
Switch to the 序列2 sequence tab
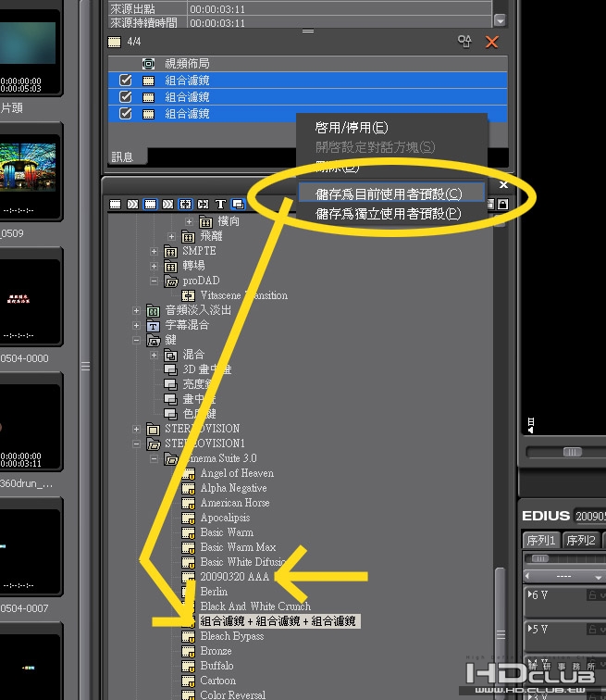[581, 541]
